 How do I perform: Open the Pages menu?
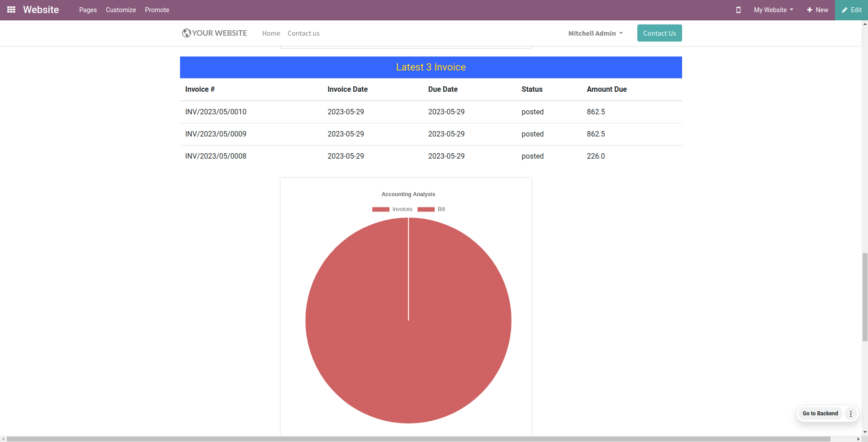[x=88, y=10]
